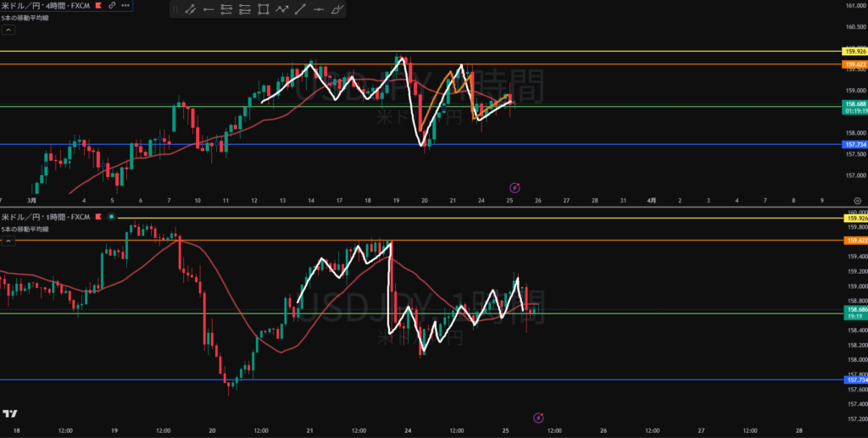This screenshot has width=868, height=438.
Task: Click the red flag on 4時間 chart
Action: (x=99, y=6)
